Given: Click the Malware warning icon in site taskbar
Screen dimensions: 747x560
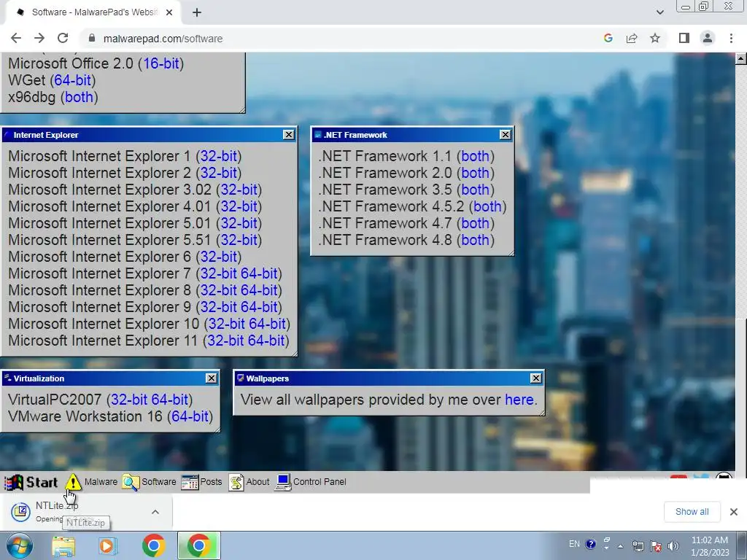Looking at the screenshot, I should 73,482.
